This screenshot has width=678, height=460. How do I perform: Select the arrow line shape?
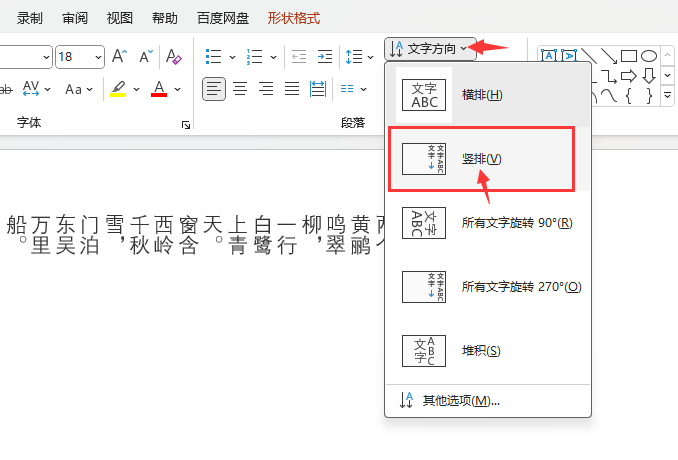tap(609, 56)
